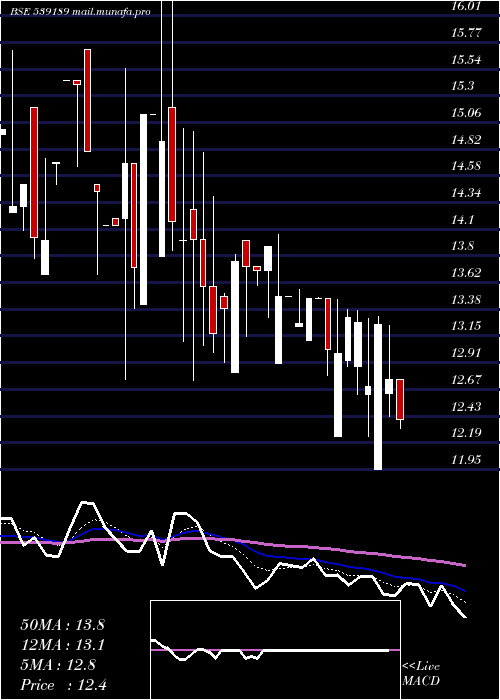500x700 pixels.
Task: Click the 13.15 price axis label
Action: tap(466, 326)
